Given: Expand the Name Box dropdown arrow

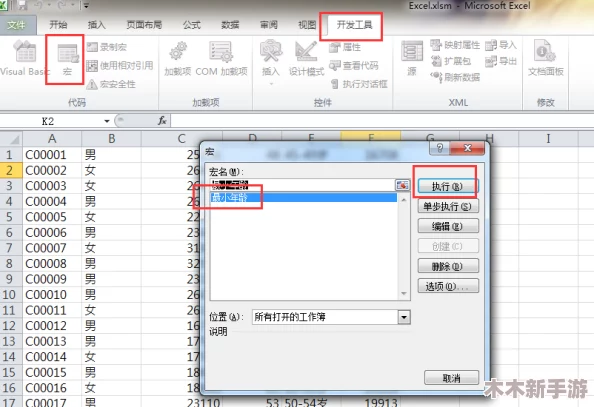Looking at the screenshot, I should coord(107,121).
